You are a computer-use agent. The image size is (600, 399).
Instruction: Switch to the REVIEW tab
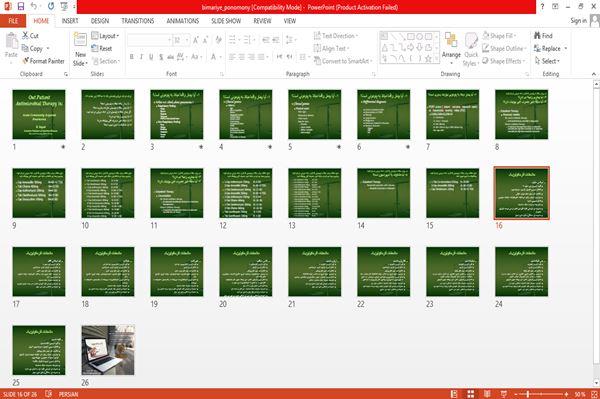pyautogui.click(x=262, y=21)
